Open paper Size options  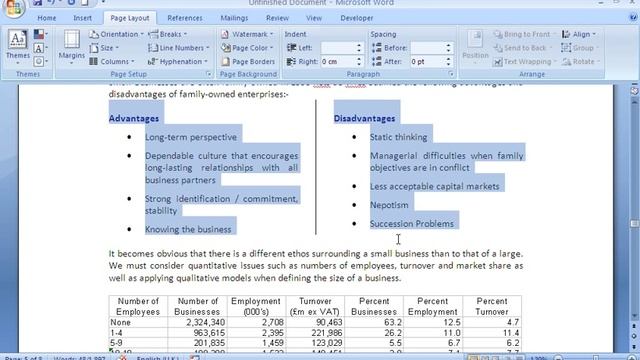click(104, 48)
